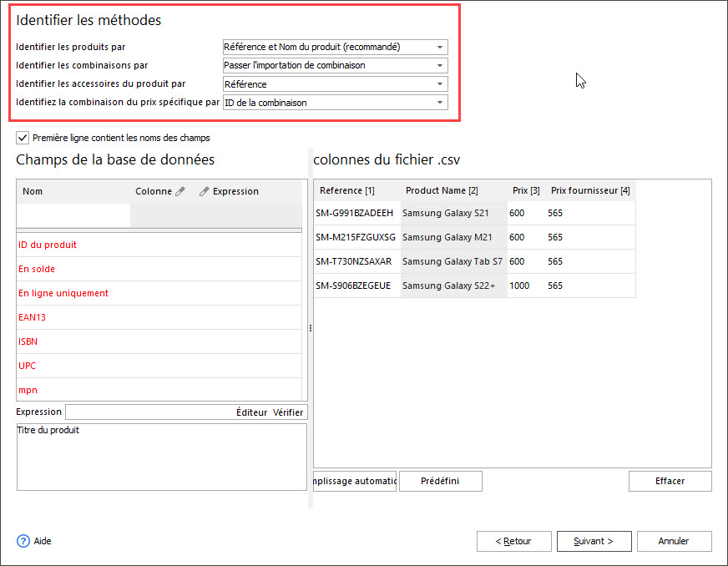Click the Prix fournisseur [4] column header
Screen dimensions: 728x566
pyautogui.click(x=590, y=190)
